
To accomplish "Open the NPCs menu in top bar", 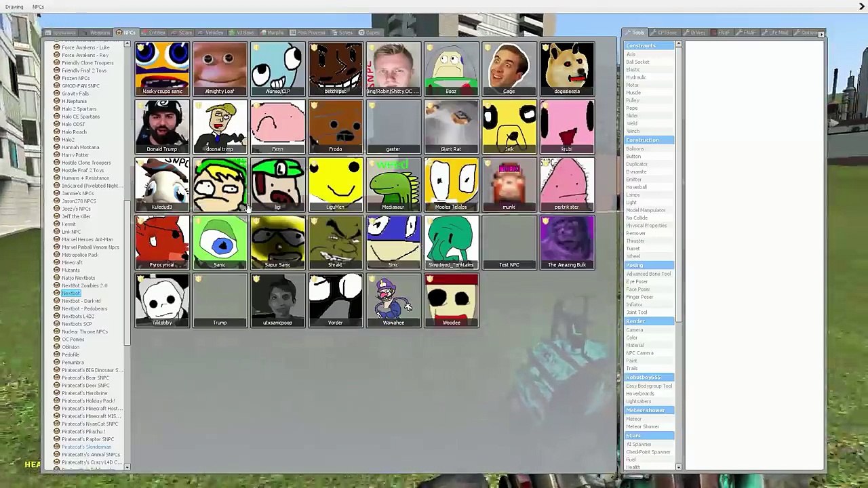I will pyautogui.click(x=38, y=7).
